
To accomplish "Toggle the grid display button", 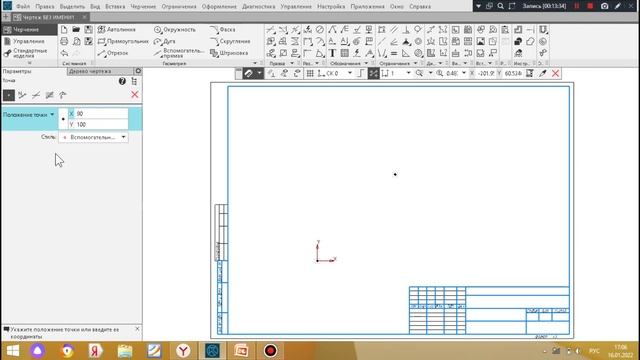I will [310, 73].
